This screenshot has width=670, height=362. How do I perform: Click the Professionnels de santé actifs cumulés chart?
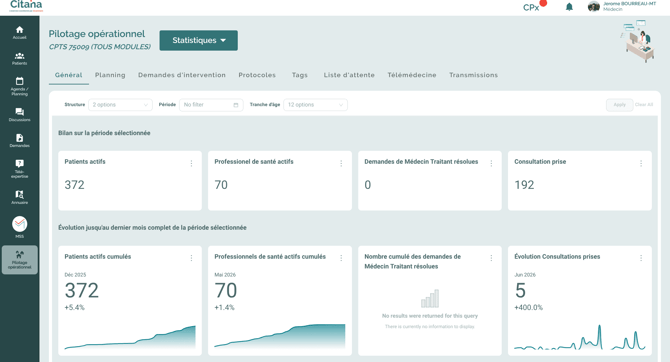[x=280, y=336]
